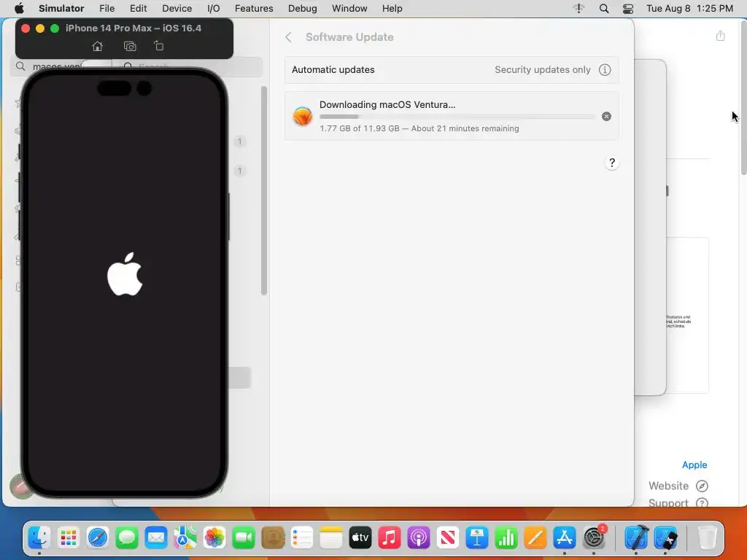This screenshot has height=560, width=747.
Task: Cancel the macOS Ventura download
Action: [x=606, y=116]
